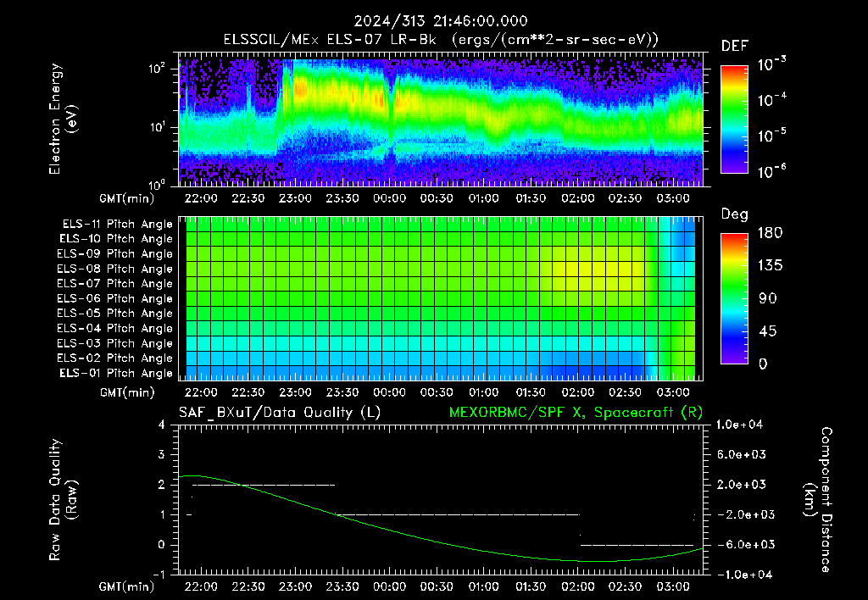Screen dimensions: 868x600
Task: Click the pitch angle grid heatmap
Action: [x=441, y=298]
